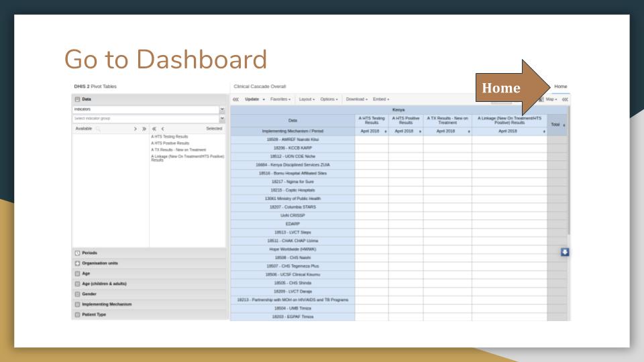Click the Kenya header cell

398,110
